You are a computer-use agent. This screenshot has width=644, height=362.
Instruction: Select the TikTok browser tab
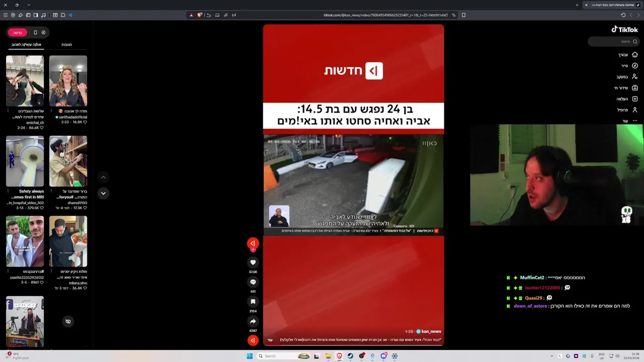[x=613, y=5]
